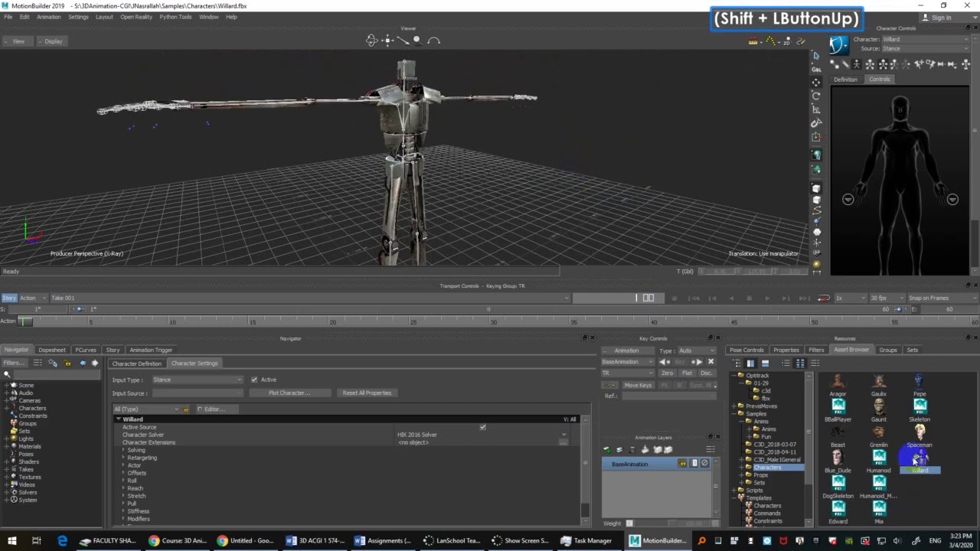This screenshot has width=980, height=551.
Task: Toggle the lock beside All (Type) dropdown
Action: coord(185,409)
